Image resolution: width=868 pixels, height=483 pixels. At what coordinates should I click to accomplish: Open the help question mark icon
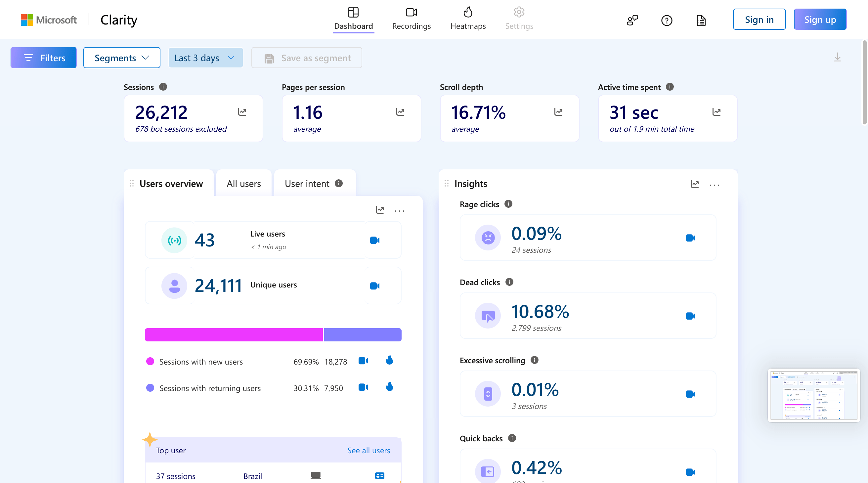click(x=667, y=20)
